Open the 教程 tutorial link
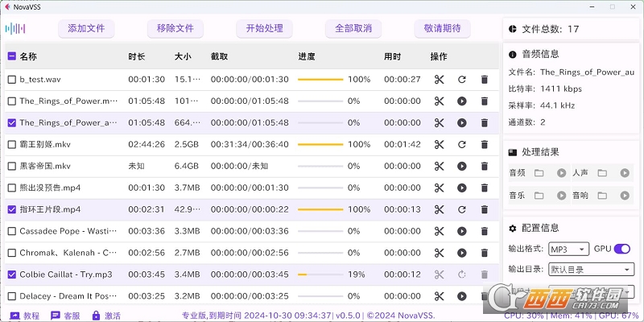This screenshot has width=644, height=322. click(25, 316)
